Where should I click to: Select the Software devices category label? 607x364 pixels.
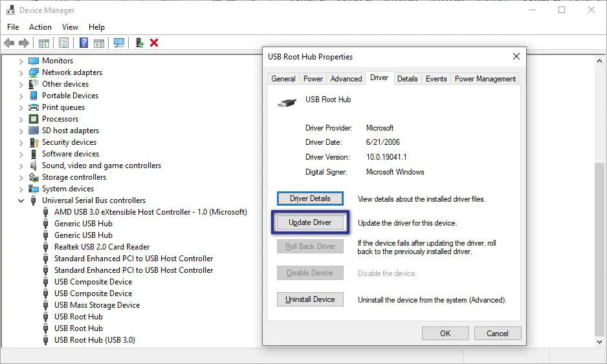(x=71, y=154)
